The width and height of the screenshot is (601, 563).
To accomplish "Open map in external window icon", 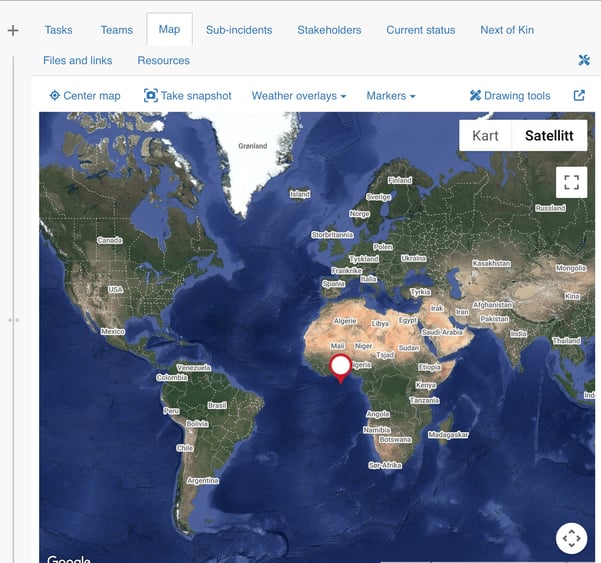I will point(579,96).
